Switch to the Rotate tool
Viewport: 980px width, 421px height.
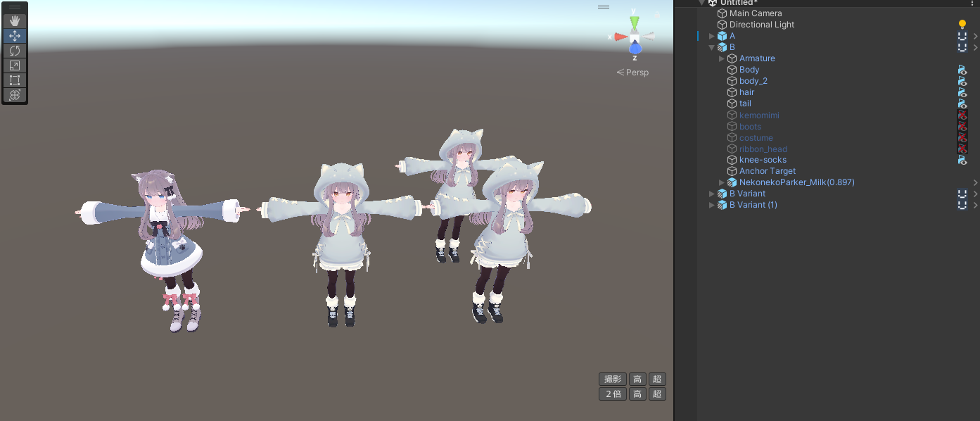pyautogui.click(x=15, y=51)
